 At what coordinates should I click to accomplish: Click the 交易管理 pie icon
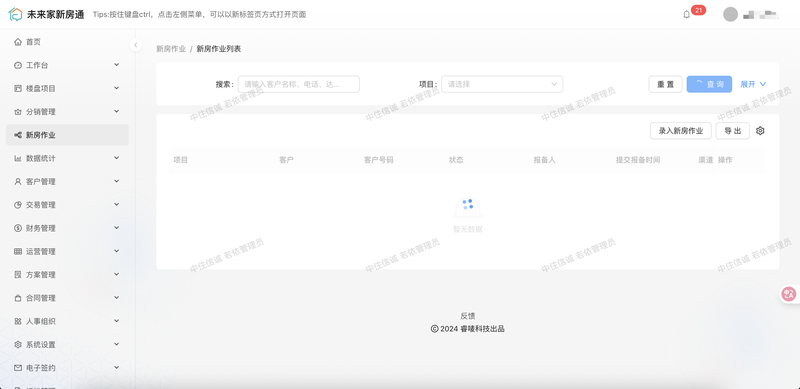pyautogui.click(x=18, y=205)
